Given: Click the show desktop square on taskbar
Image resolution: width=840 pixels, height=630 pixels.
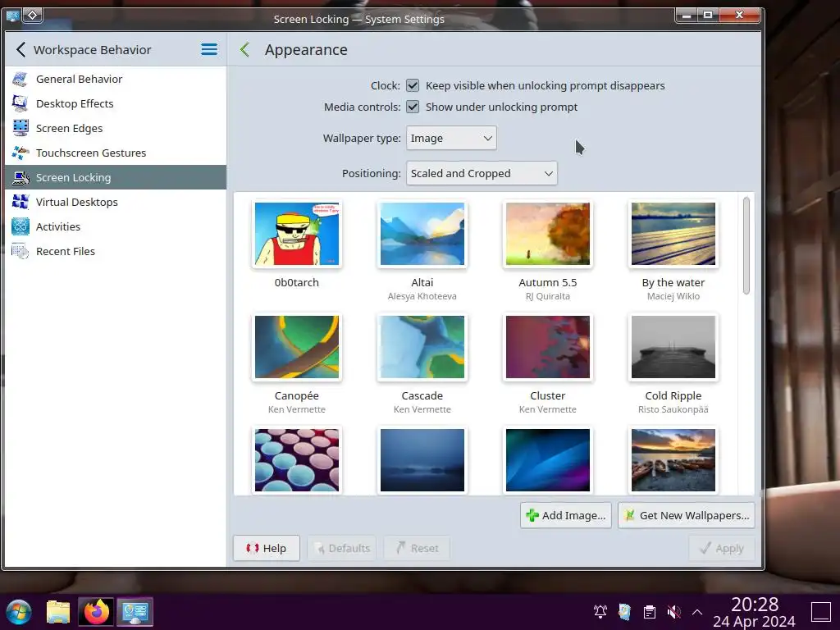Looking at the screenshot, I should click(x=820, y=612).
